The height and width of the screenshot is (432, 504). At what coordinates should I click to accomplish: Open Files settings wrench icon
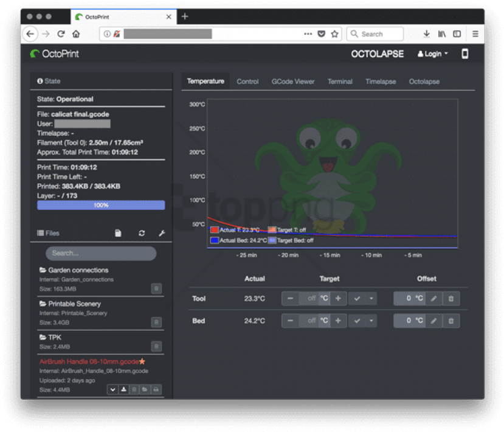pos(162,233)
